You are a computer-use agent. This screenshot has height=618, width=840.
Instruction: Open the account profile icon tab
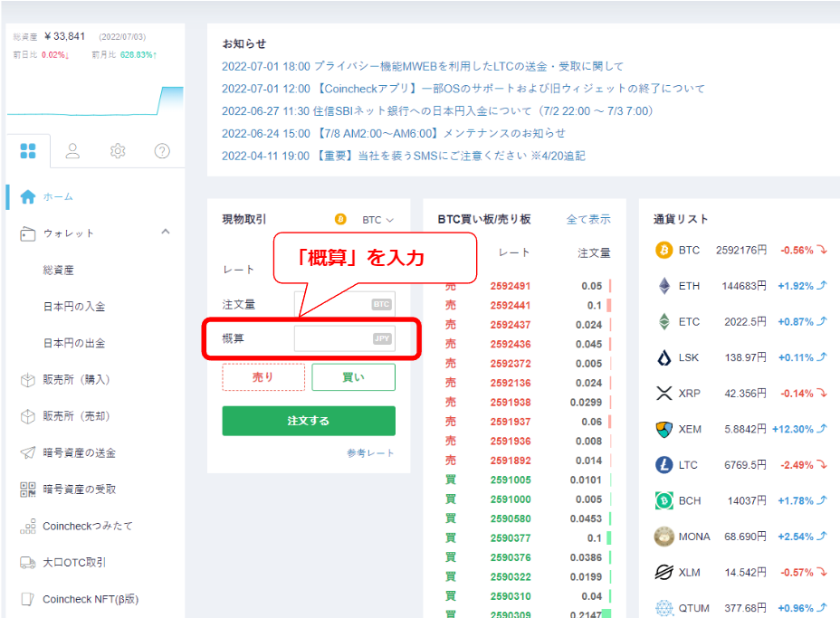pos(72,151)
